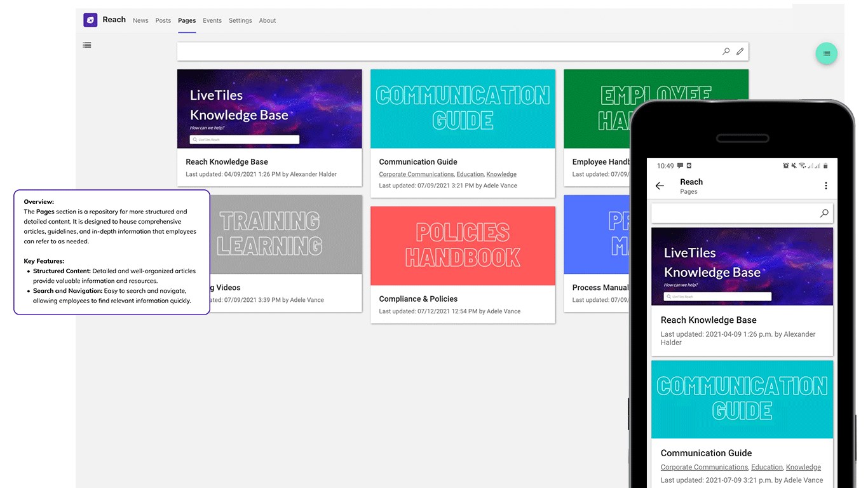Follow the desktop Corporate Communications tag link
The image size is (868, 488).
pos(416,174)
